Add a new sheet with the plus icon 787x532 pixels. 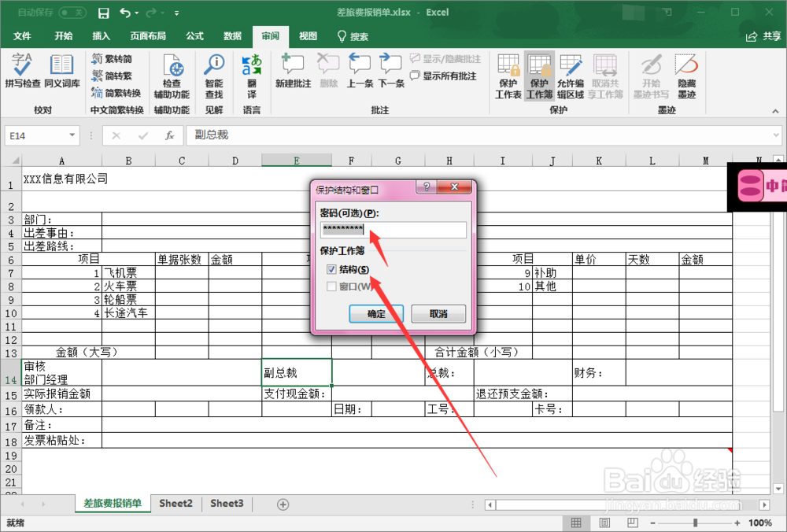click(x=283, y=504)
